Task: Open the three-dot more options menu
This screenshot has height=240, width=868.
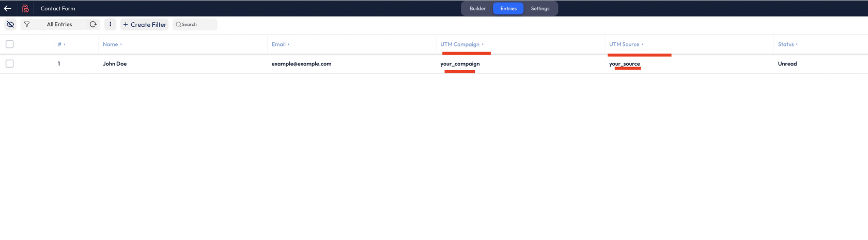Action: 110,24
